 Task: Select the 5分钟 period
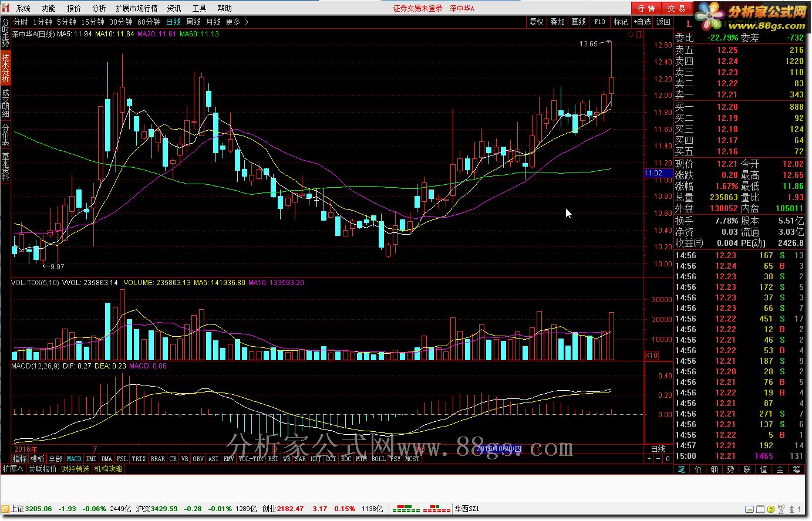(x=66, y=22)
